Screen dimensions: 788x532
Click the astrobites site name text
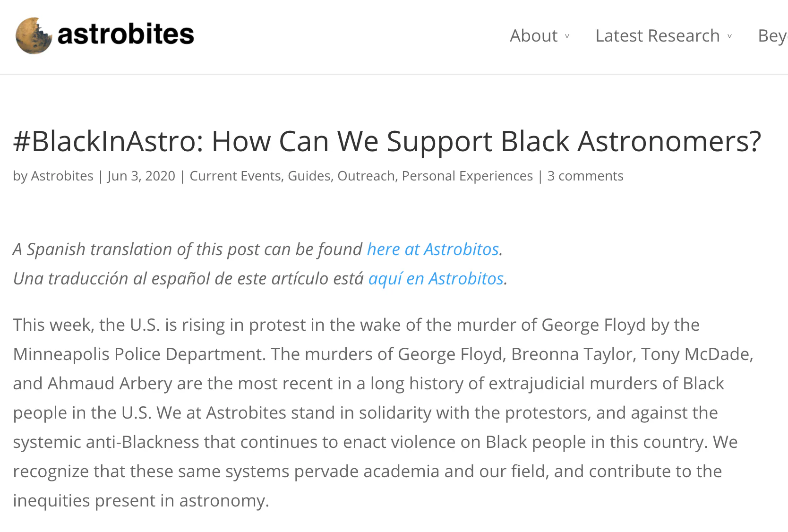coord(126,34)
